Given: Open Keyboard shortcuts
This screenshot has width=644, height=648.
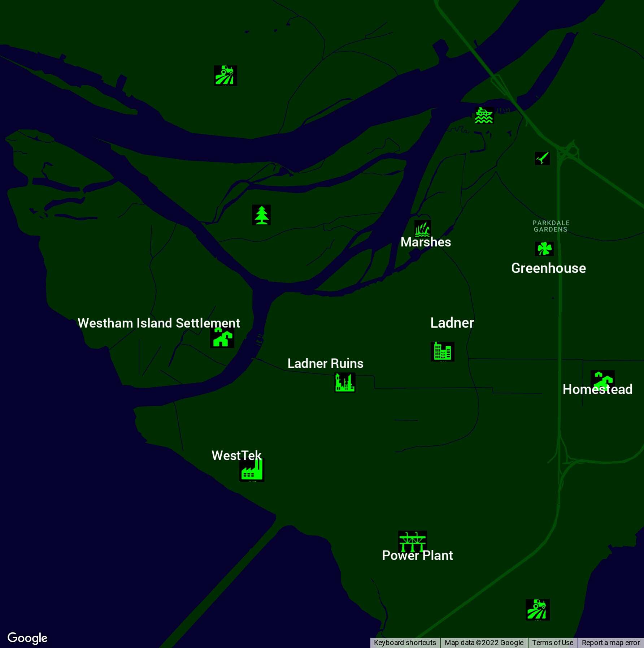Looking at the screenshot, I should (x=405, y=643).
